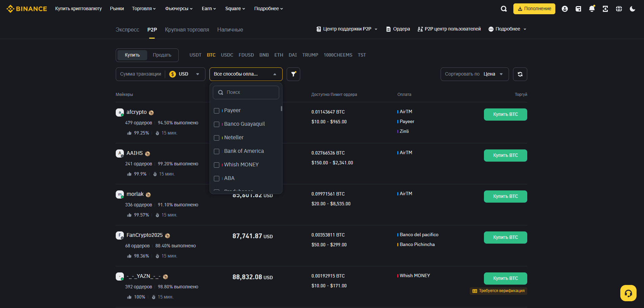The image size is (644, 308).
Task: Click Купить BTC for AAIHS
Action: (x=505, y=156)
